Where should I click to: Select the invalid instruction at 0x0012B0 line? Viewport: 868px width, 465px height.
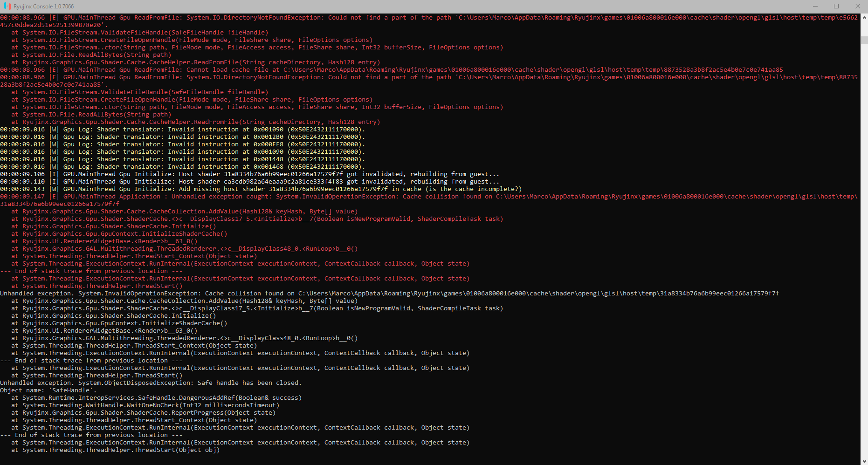tap(183, 137)
